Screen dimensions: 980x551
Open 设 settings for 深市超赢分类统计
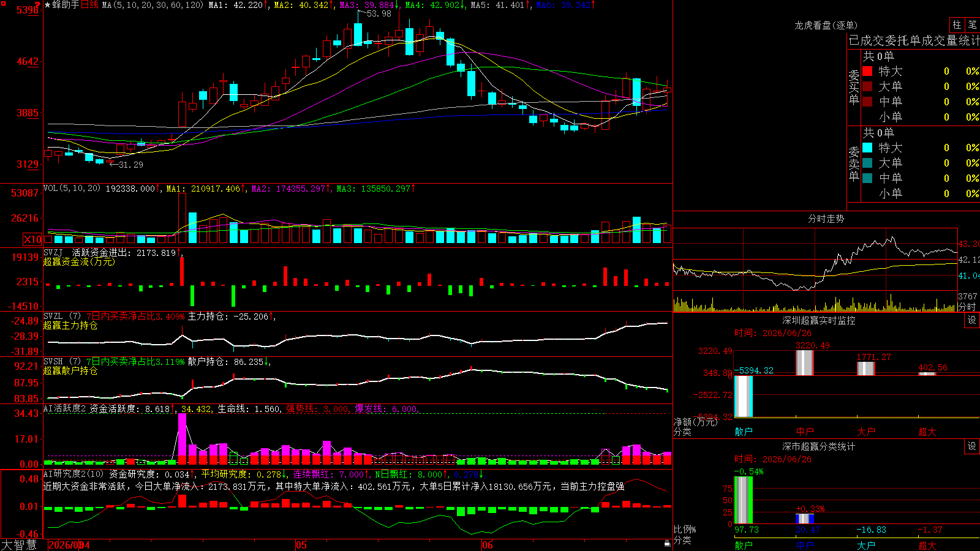point(972,446)
